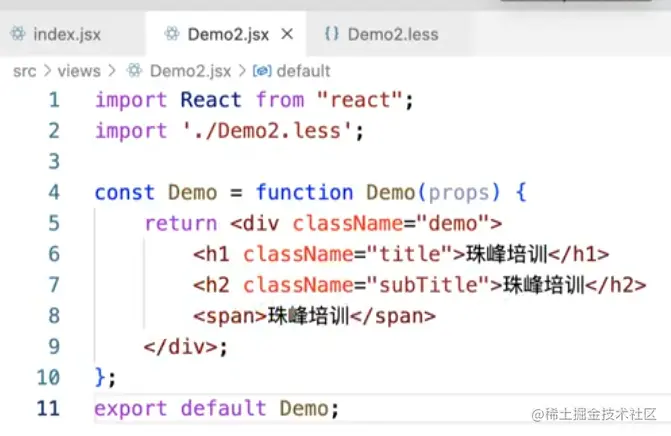Click the default symbol breadcrumb
This screenshot has height=436, width=671.
(x=303, y=71)
